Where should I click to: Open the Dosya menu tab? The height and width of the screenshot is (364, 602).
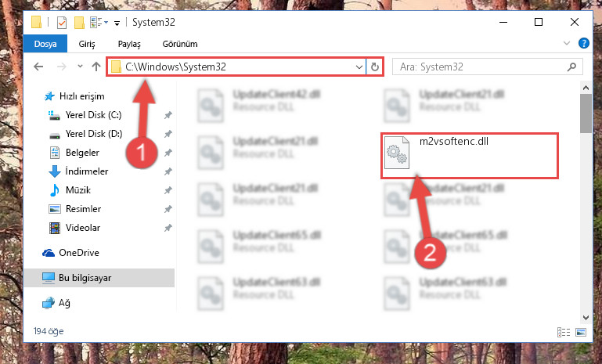click(45, 43)
